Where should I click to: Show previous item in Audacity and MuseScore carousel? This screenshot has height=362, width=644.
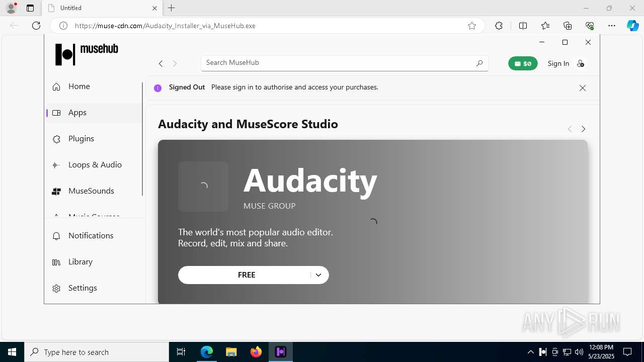click(570, 129)
